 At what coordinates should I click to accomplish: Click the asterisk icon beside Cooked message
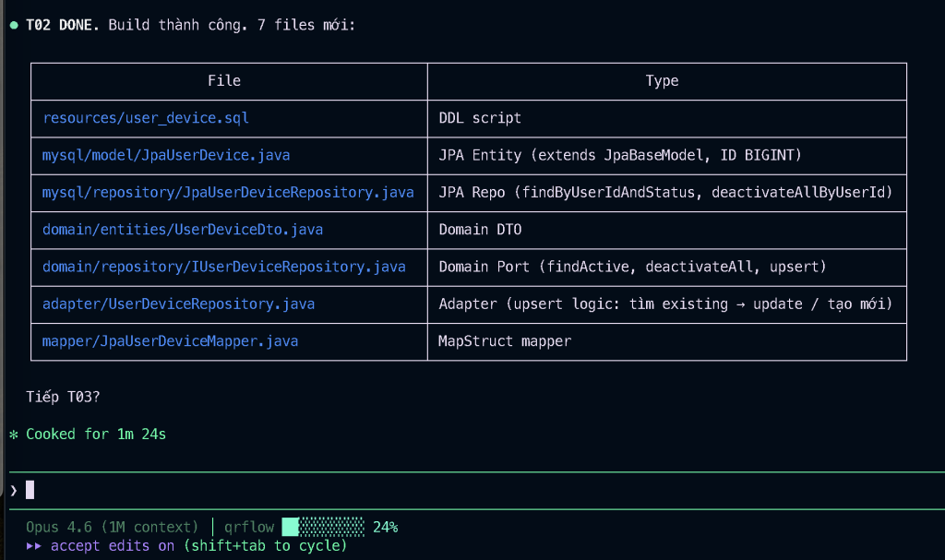click(14, 435)
